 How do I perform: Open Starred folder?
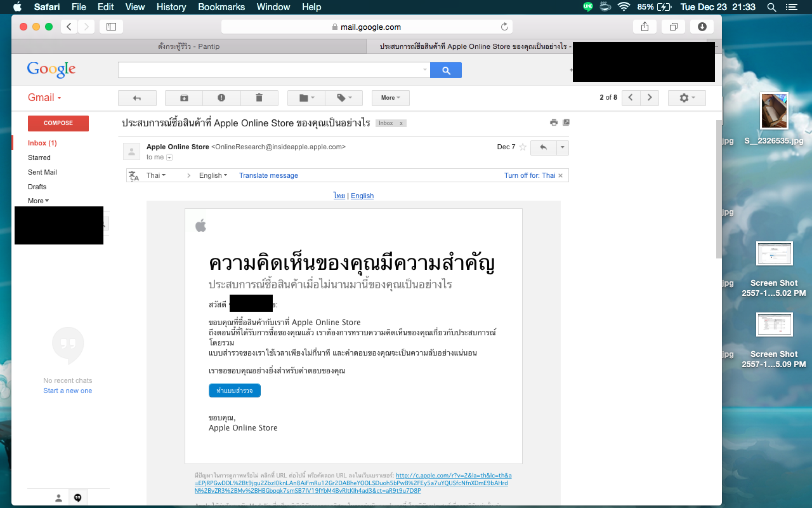point(39,157)
